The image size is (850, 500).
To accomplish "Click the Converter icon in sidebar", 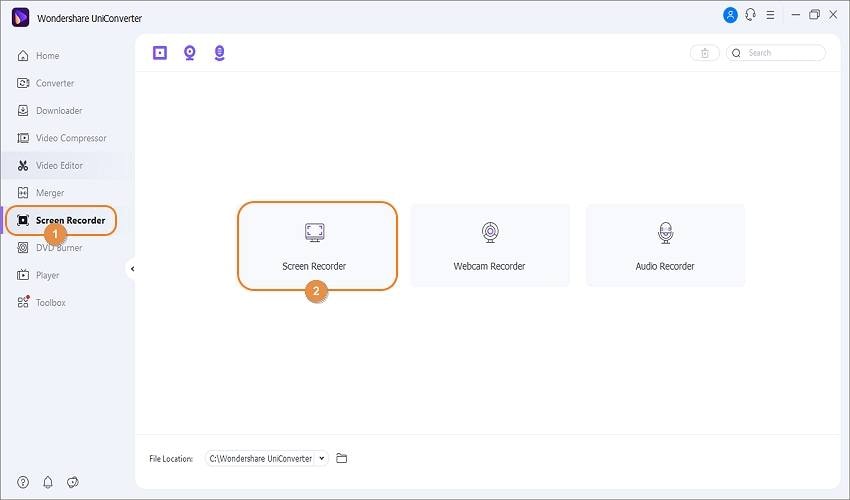I will (x=23, y=83).
